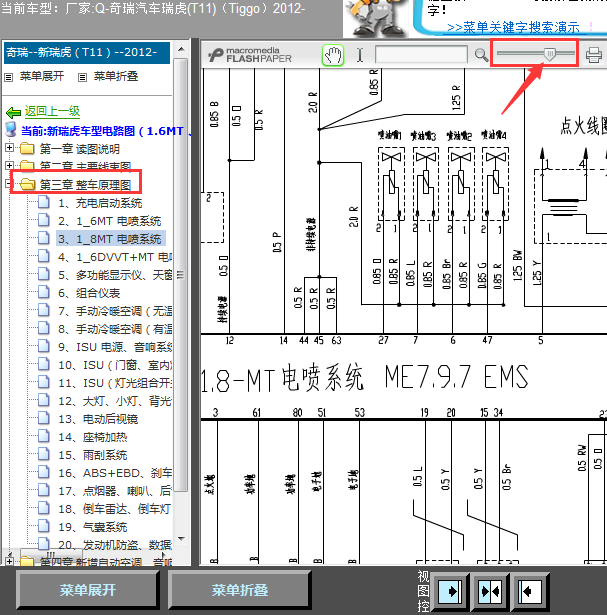Click the FlashPaper print icon

click(x=594, y=55)
